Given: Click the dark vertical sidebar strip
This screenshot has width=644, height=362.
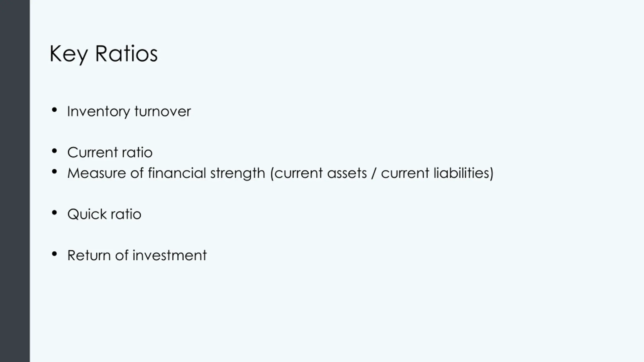Looking at the screenshot, I should (x=15, y=181).
